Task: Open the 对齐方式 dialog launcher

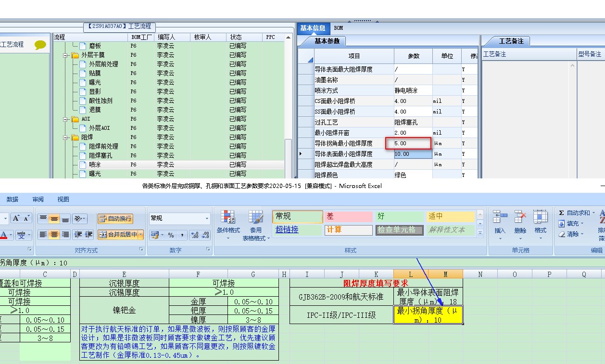Action: pyautogui.click(x=141, y=249)
